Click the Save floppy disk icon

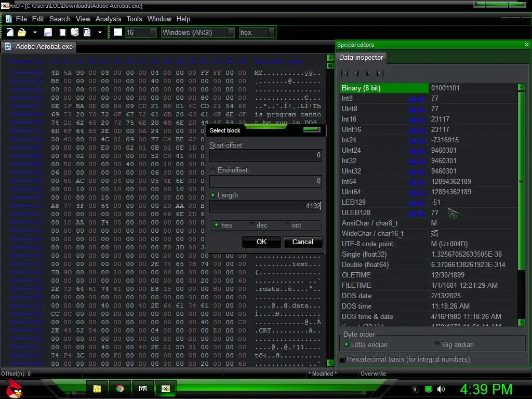point(48,32)
